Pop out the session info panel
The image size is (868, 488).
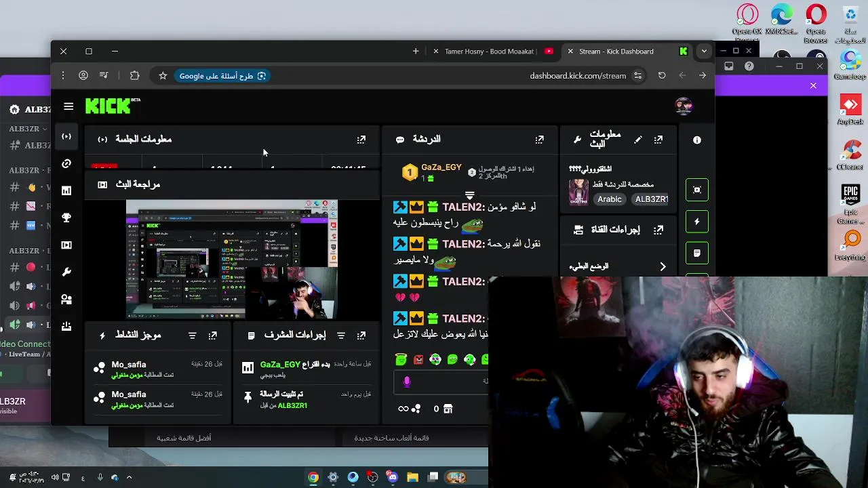(361, 140)
